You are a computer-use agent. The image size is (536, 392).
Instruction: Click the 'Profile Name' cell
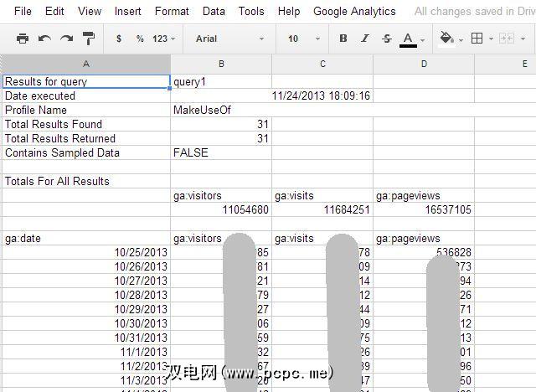(x=86, y=110)
